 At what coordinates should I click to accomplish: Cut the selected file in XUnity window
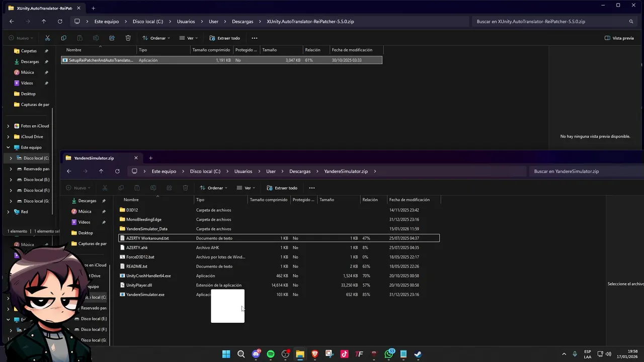click(x=47, y=38)
